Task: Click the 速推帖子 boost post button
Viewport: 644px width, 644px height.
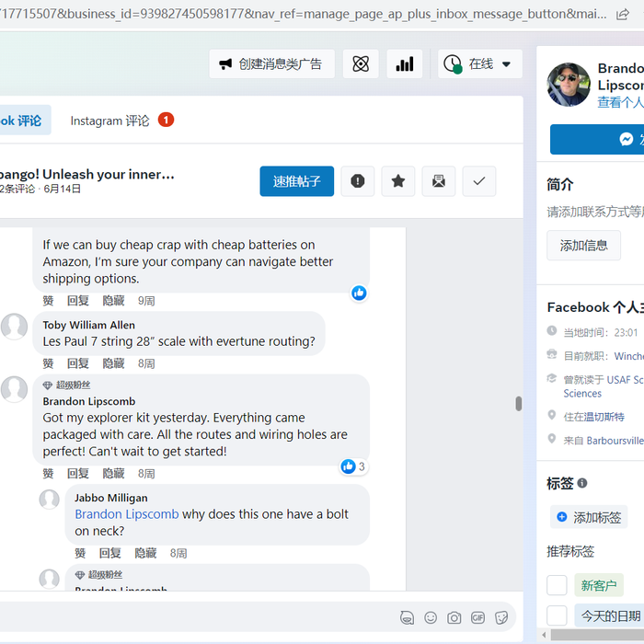Action: [296, 181]
